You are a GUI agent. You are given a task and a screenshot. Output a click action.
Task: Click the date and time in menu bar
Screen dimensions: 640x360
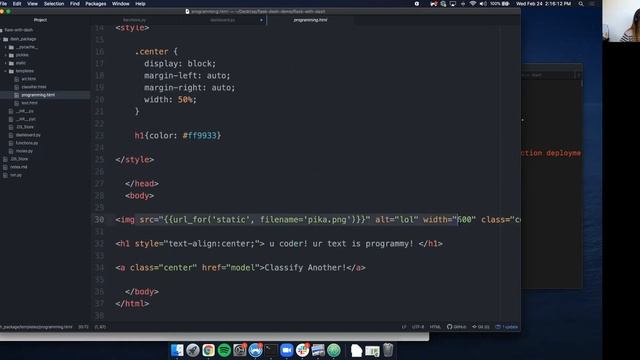point(543,4)
